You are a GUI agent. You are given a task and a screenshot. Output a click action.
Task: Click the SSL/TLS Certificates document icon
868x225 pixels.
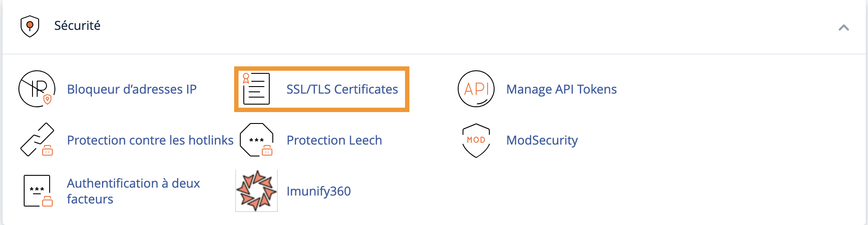click(256, 89)
